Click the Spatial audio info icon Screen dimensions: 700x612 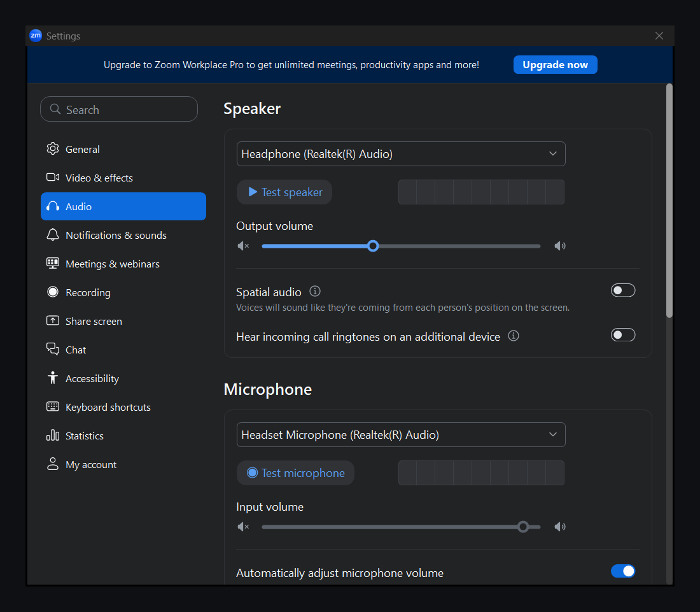point(315,291)
